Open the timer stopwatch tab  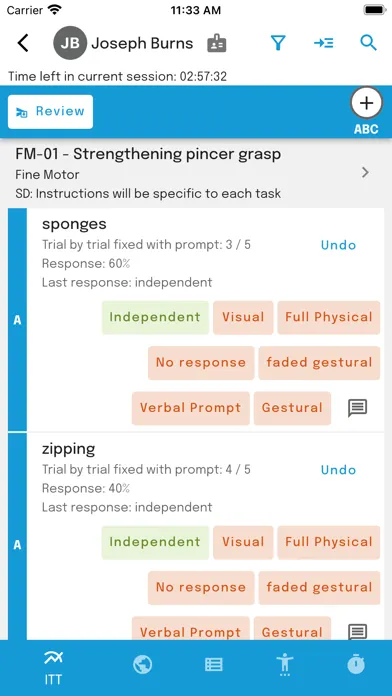tap(356, 664)
